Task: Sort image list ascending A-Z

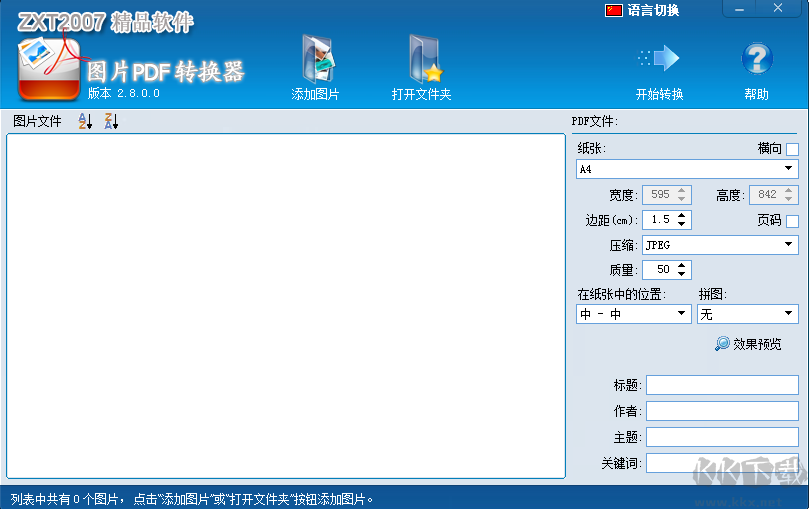Action: 85,121
